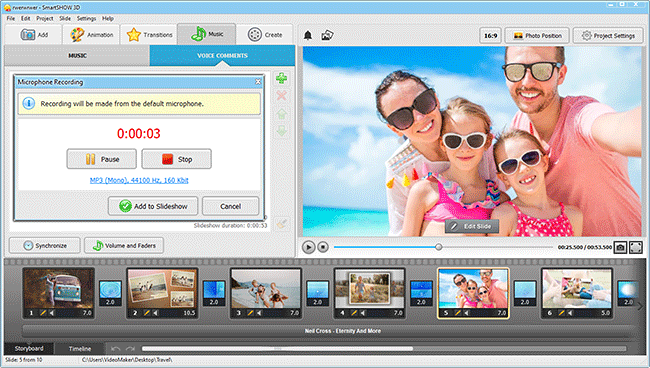This screenshot has height=368, width=650.
Task: Open MP3 (Mono) format settings link
Action: [x=139, y=180]
